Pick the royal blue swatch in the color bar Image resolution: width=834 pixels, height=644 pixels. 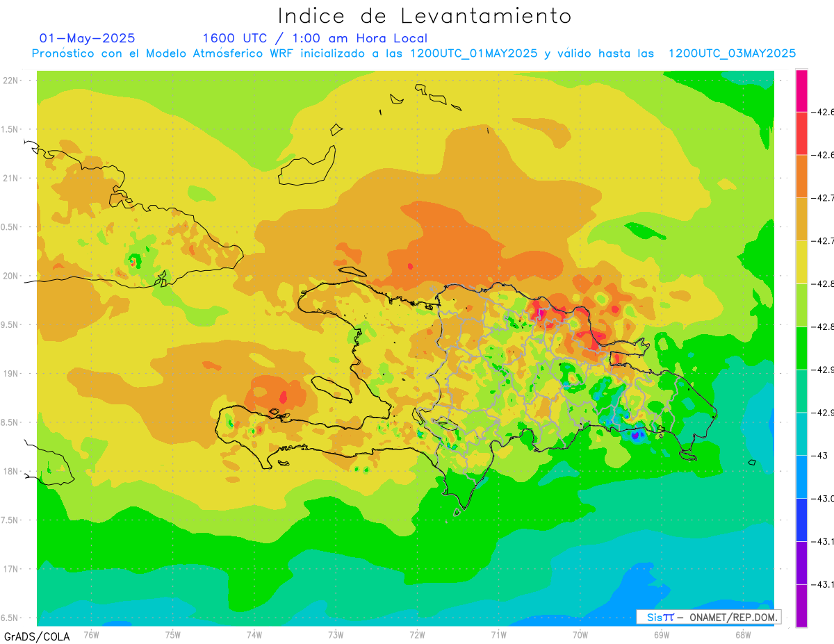801,520
